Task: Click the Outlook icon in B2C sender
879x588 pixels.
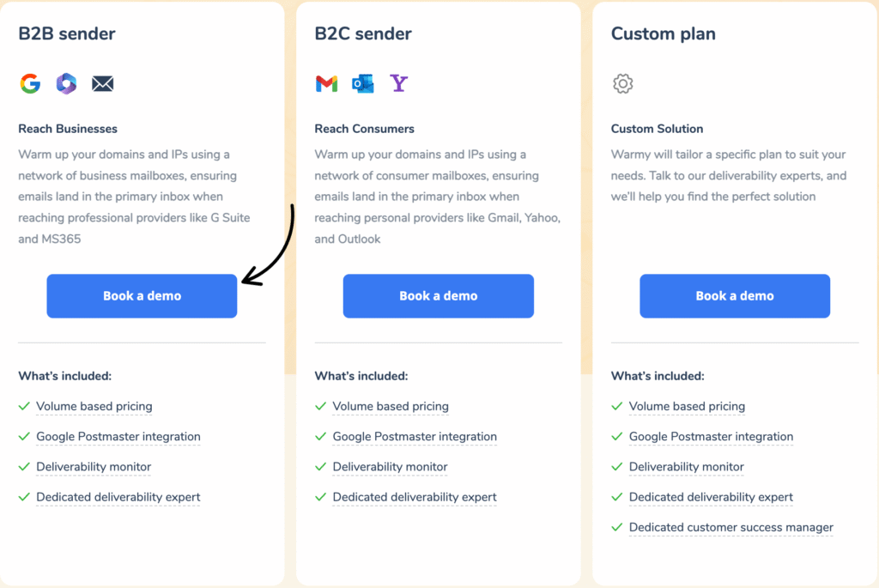Action: click(x=362, y=83)
